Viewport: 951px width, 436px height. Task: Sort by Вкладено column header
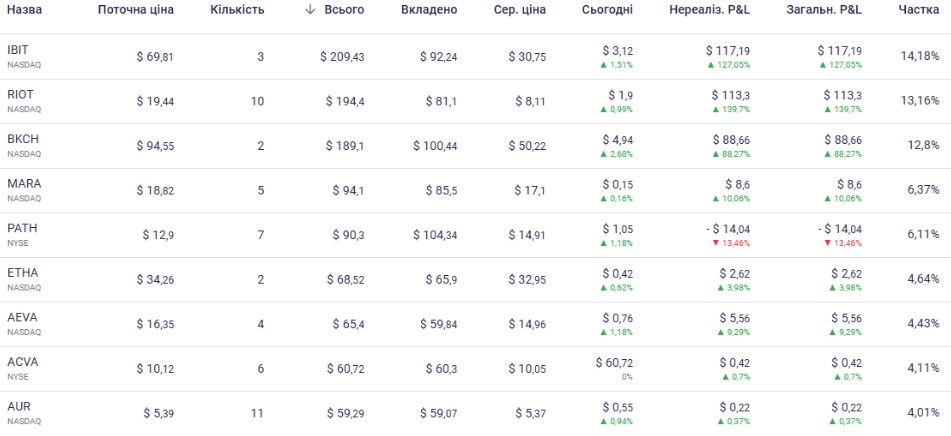click(x=428, y=10)
